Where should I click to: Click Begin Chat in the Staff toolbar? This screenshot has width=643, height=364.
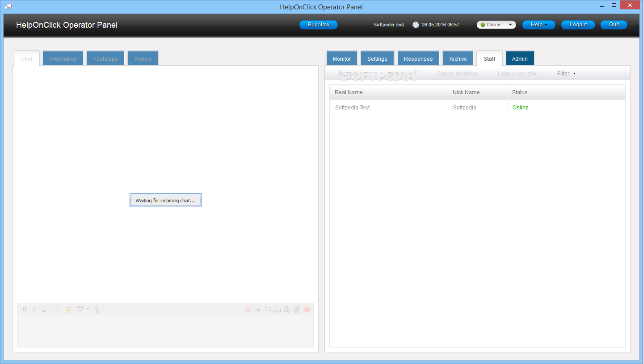[x=353, y=74]
